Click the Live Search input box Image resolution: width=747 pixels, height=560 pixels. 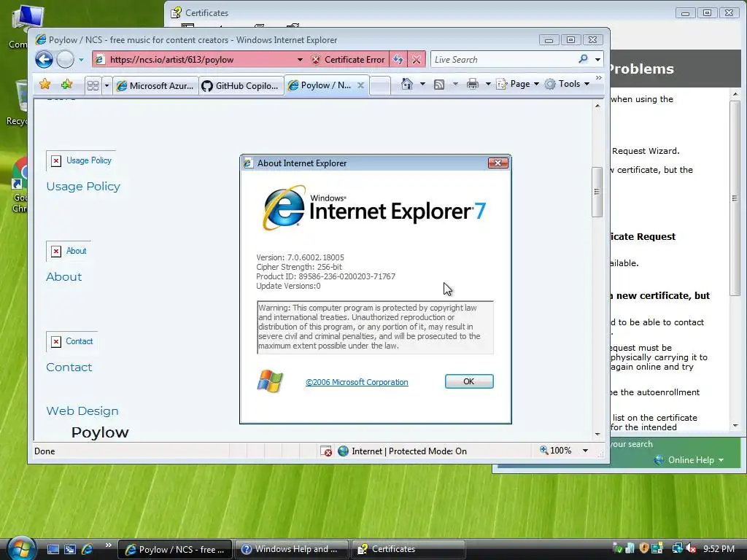(503, 60)
